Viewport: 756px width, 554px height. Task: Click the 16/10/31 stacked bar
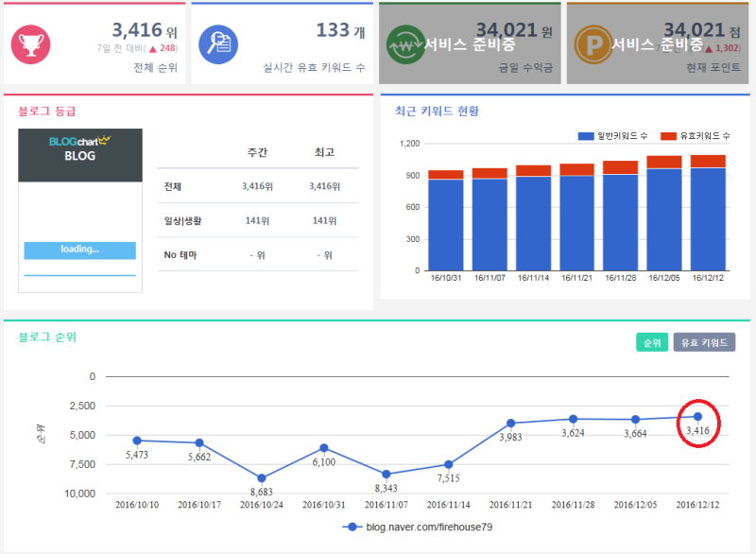tap(446, 220)
